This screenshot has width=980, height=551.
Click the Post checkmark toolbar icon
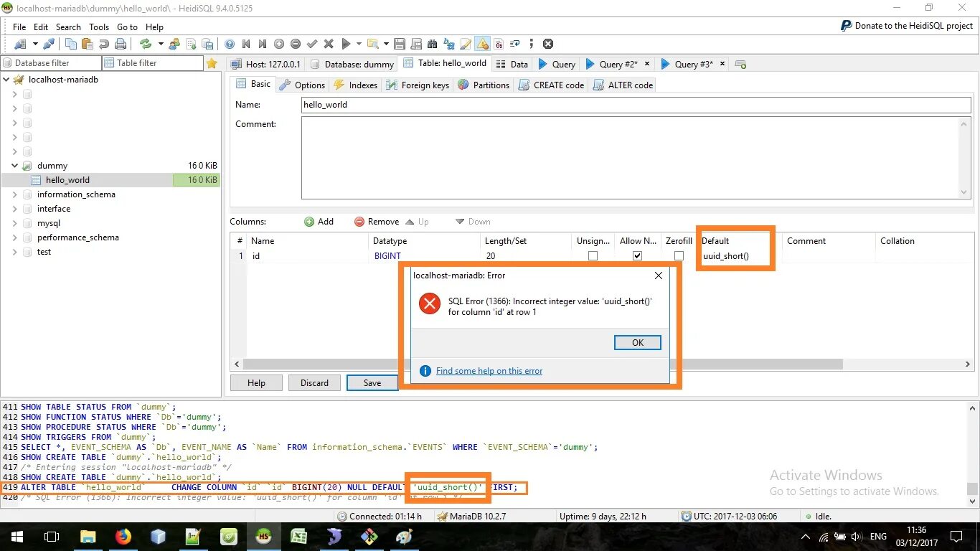pos(312,44)
